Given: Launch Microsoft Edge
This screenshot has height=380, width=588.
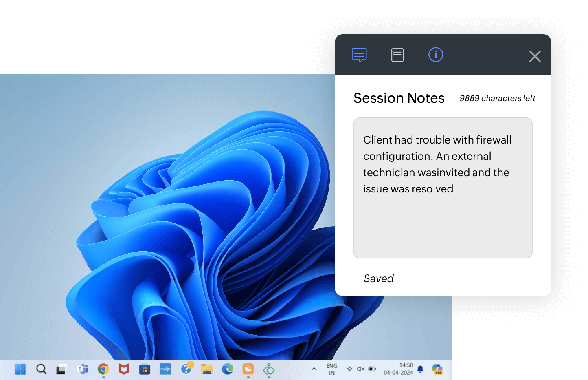Looking at the screenshot, I should pos(227,369).
